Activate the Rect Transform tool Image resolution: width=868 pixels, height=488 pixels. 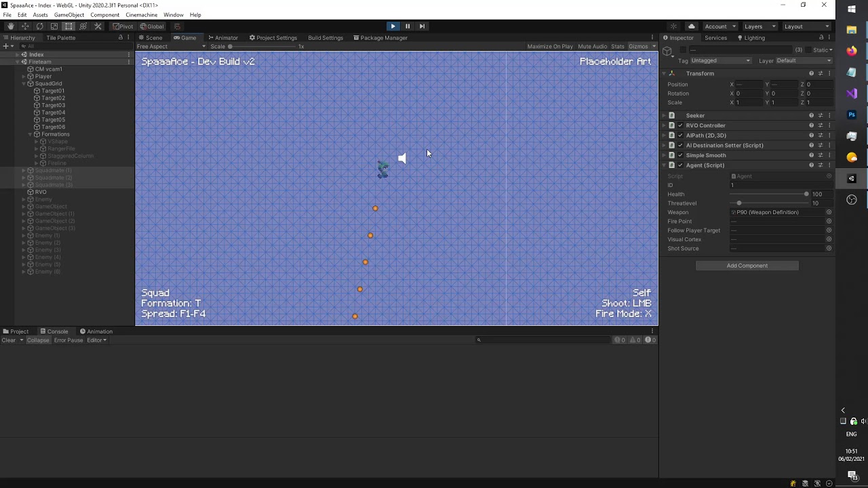(x=68, y=26)
